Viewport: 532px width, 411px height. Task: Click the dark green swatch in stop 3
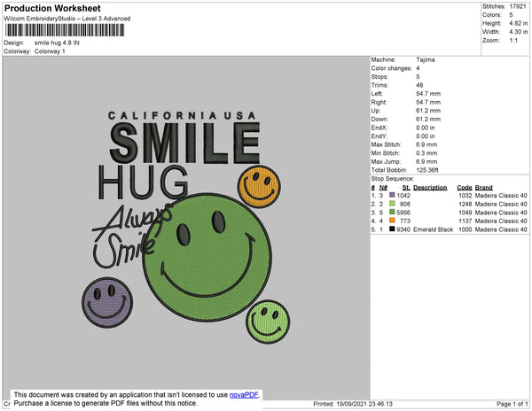pyautogui.click(x=392, y=212)
